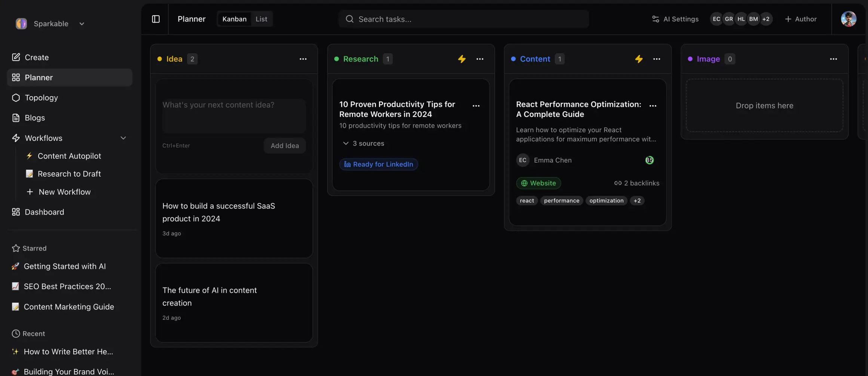The height and width of the screenshot is (376, 868).
Task: Open Research column options menu
Action: (x=480, y=59)
